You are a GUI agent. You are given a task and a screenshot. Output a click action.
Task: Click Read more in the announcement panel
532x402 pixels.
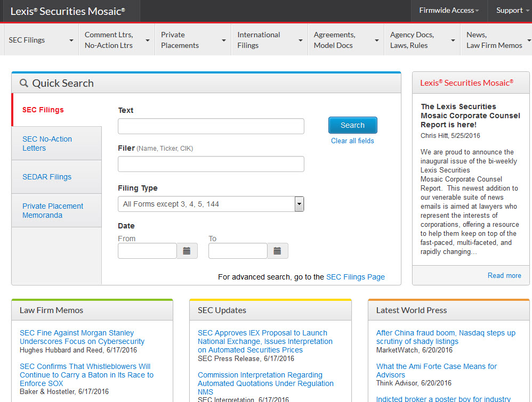coord(504,276)
